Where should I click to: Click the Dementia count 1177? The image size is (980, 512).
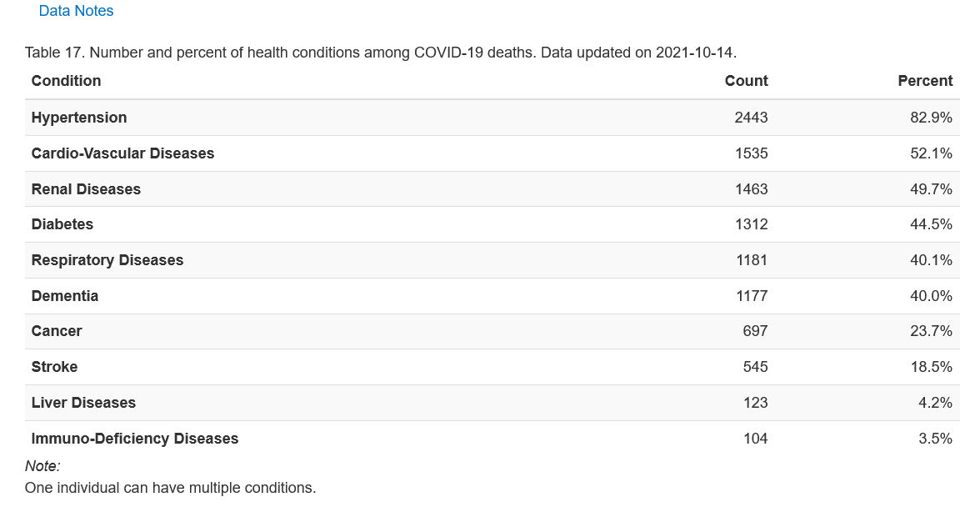click(751, 296)
